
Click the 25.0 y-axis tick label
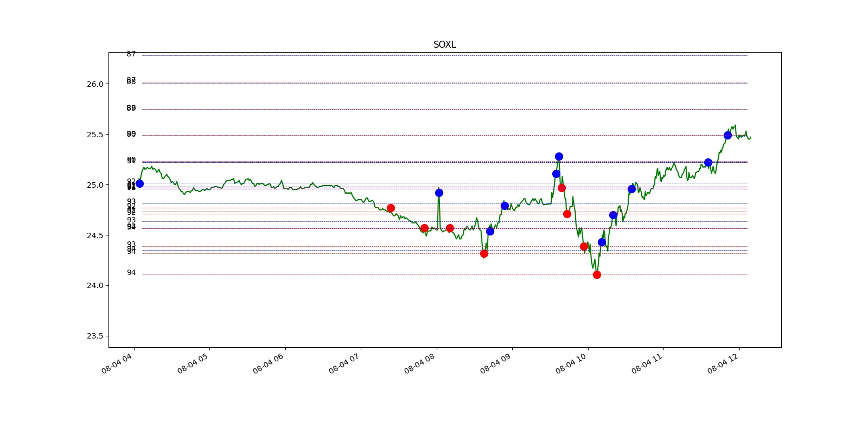pyautogui.click(x=94, y=185)
